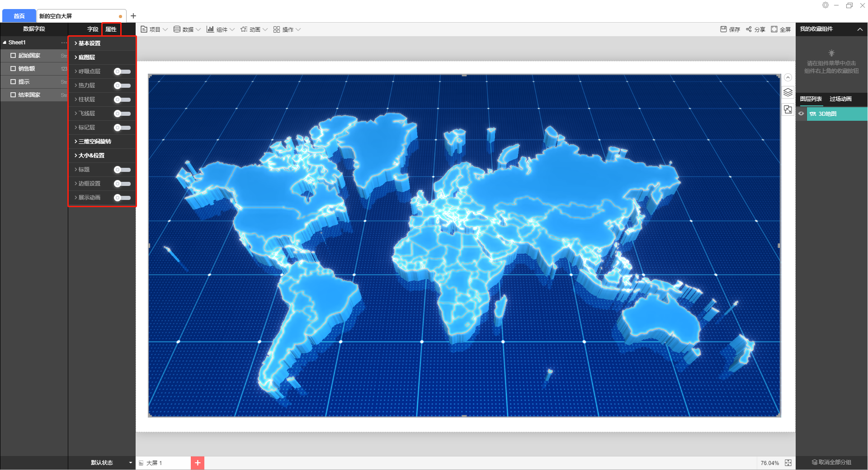
Task: Click the 保存 label in toolbar
Action: click(x=735, y=30)
